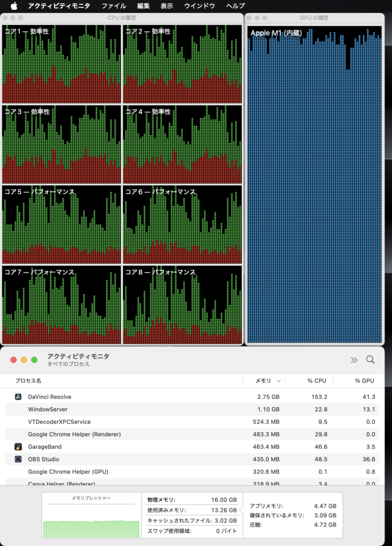This screenshot has width=392, height=546.
Task: Click the 36.6 GPU value for OBS
Action: [x=369, y=459]
